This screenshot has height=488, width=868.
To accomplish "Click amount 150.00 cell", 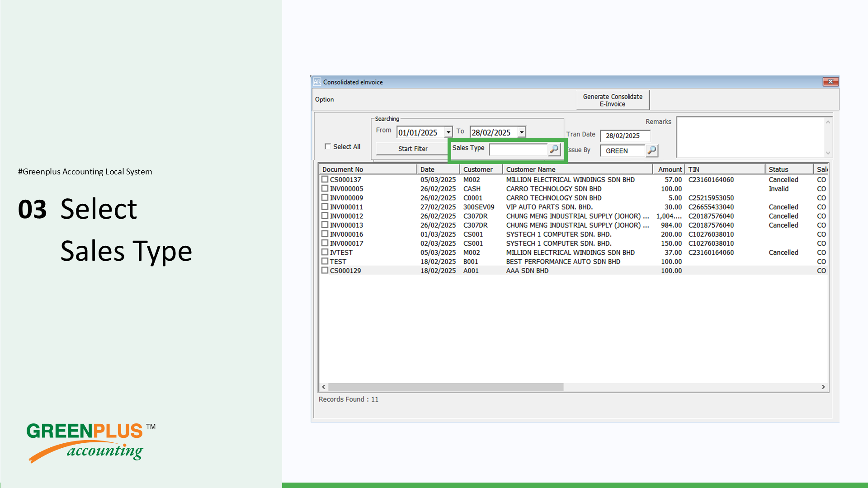I will tap(671, 244).
